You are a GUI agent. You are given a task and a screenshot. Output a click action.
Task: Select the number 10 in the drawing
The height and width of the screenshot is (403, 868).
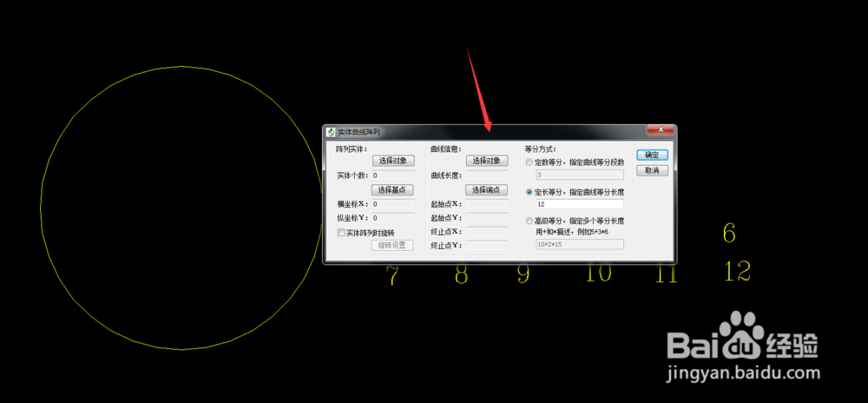pyautogui.click(x=598, y=273)
